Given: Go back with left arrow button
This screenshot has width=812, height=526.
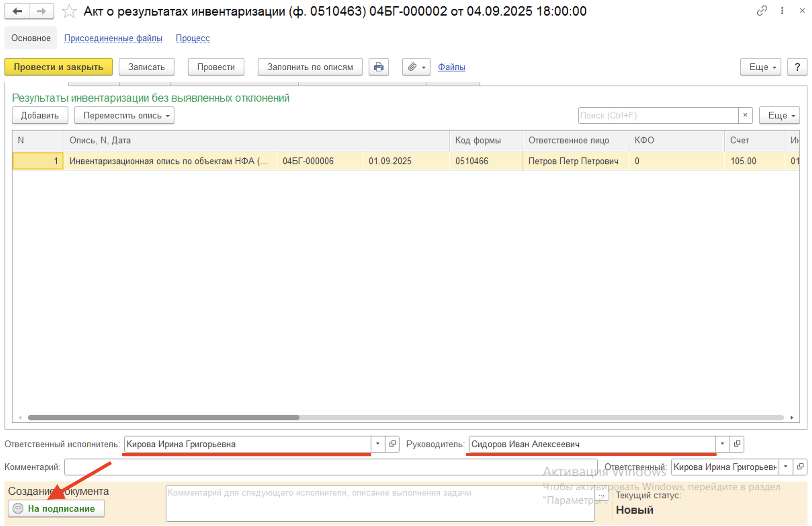Looking at the screenshot, I should point(17,11).
